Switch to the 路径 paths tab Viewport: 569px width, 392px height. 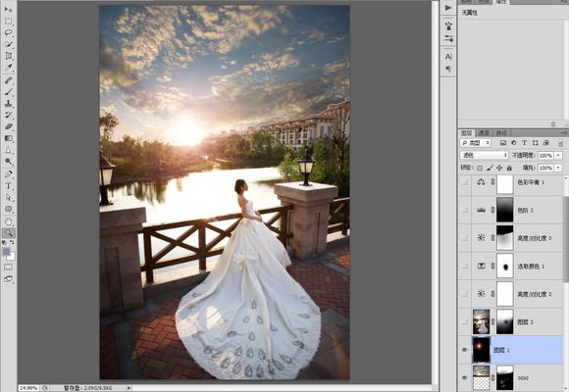point(500,133)
